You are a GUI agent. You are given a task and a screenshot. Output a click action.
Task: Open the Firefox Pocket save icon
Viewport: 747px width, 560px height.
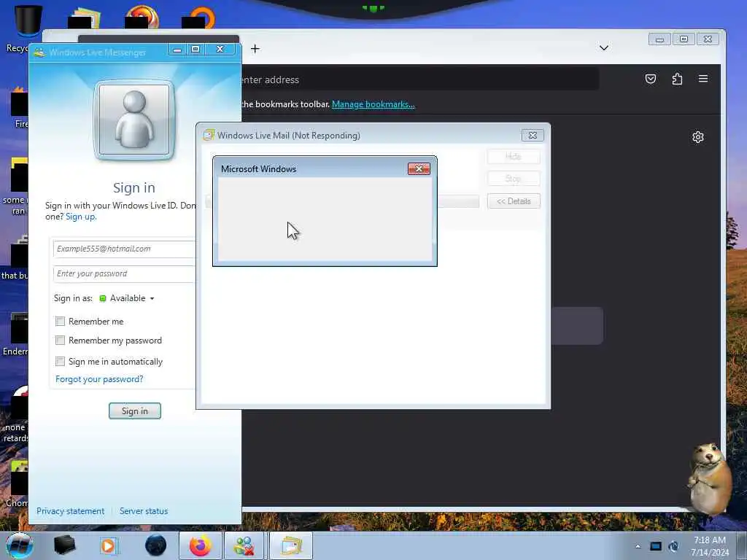click(650, 79)
